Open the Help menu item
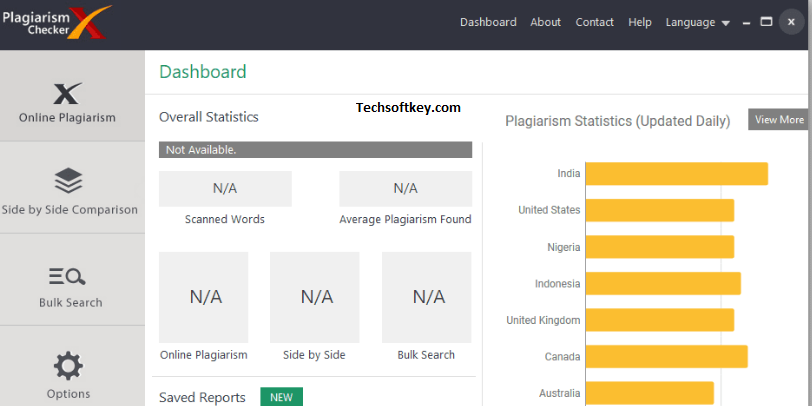Screen dimensions: 812x406 (640, 22)
